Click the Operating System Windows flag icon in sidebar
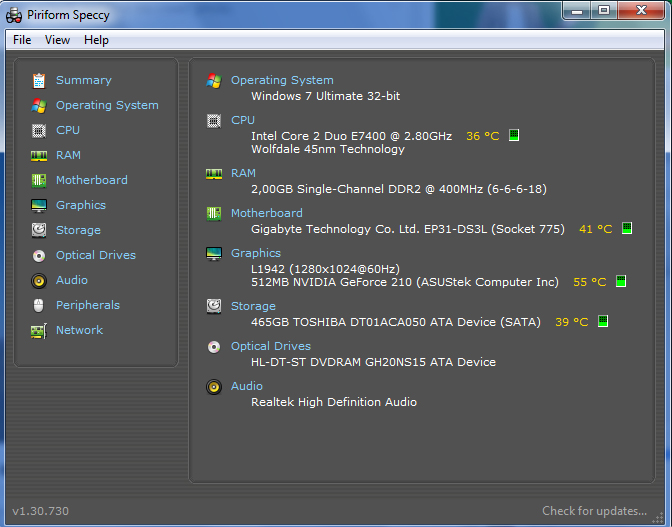The width and height of the screenshot is (672, 527). (39, 105)
